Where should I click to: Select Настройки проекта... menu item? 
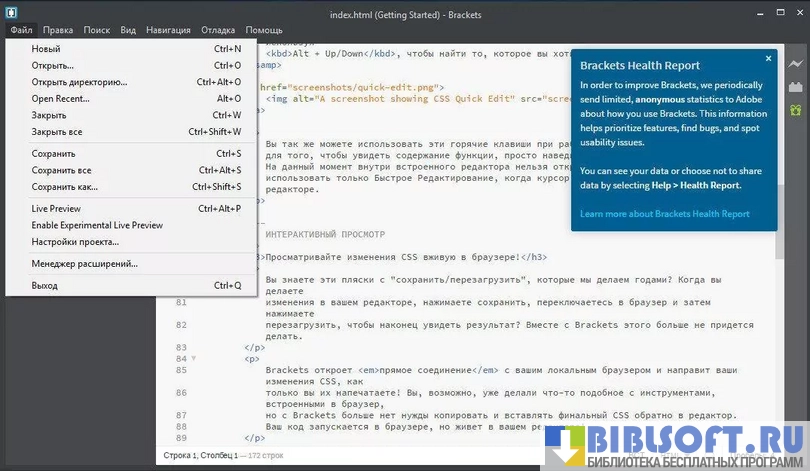75,242
